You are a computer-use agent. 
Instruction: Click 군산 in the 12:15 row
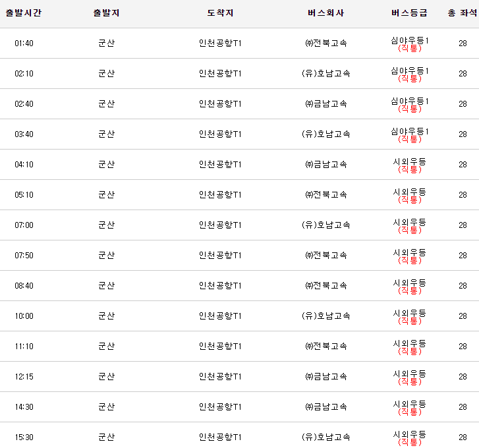tap(106, 377)
